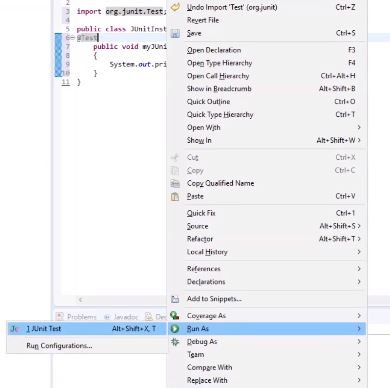
Task: Open Run As submenu entry
Action: point(267,329)
